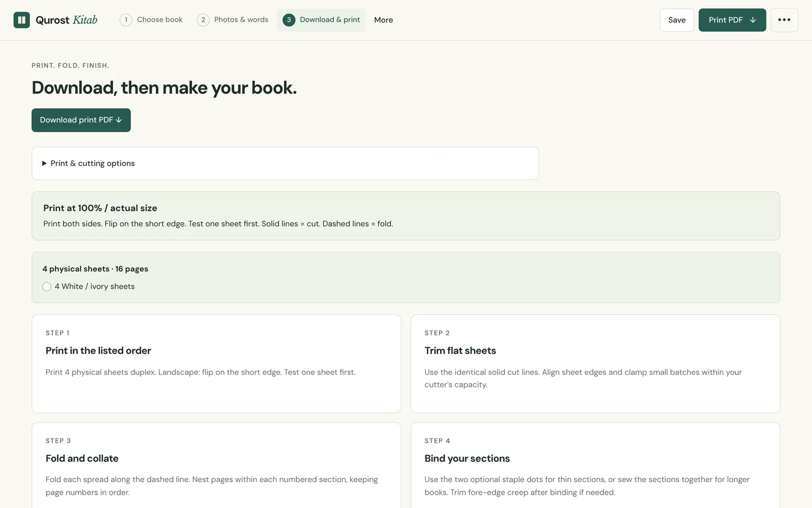Expand the Print & cutting options triangle
Image resolution: width=812 pixels, height=508 pixels.
point(44,163)
